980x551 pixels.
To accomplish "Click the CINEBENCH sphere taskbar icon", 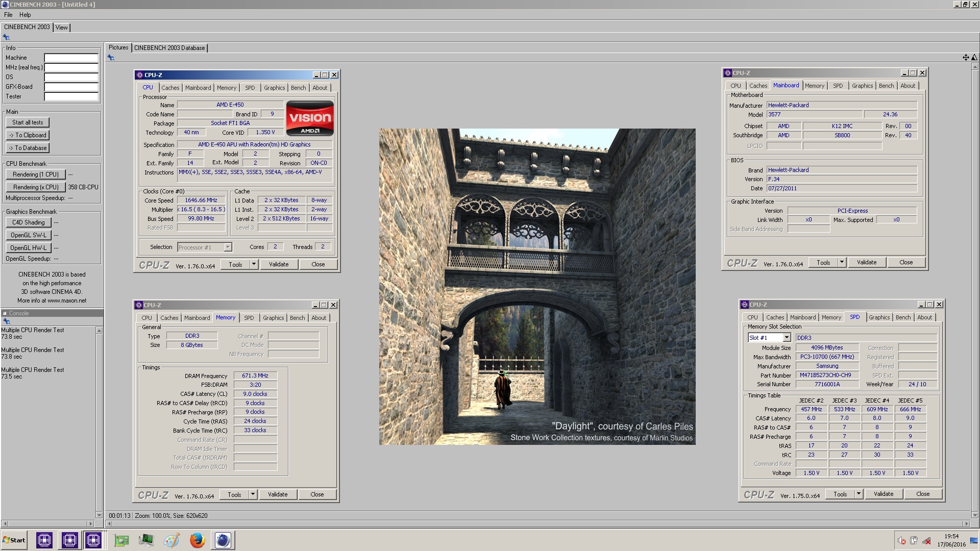I will click(x=223, y=540).
